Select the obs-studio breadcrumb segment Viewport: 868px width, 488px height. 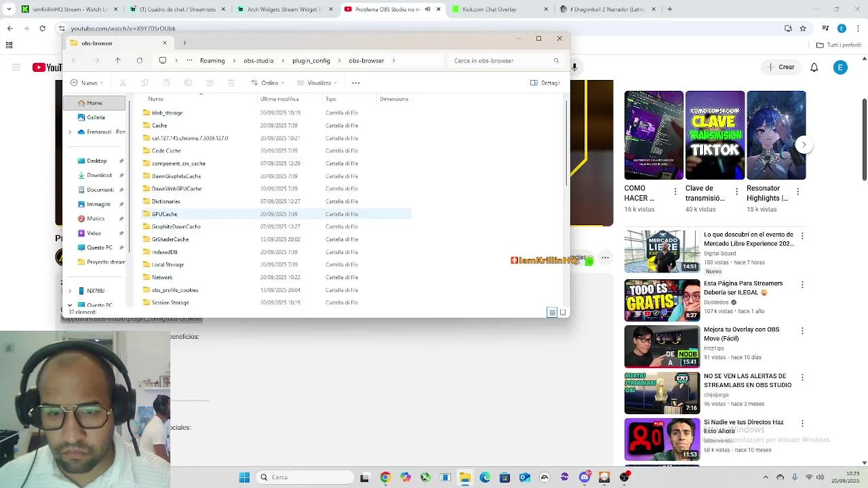258,60
